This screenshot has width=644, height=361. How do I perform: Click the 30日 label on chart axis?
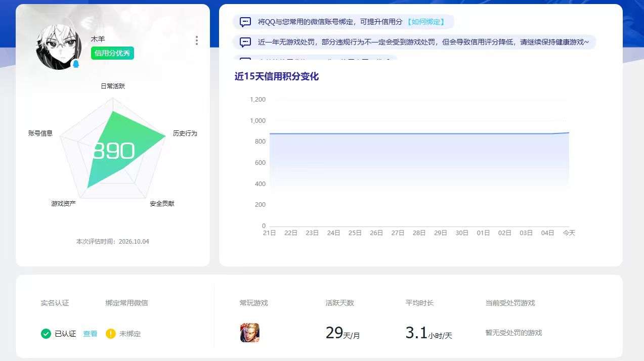pyautogui.click(x=462, y=233)
